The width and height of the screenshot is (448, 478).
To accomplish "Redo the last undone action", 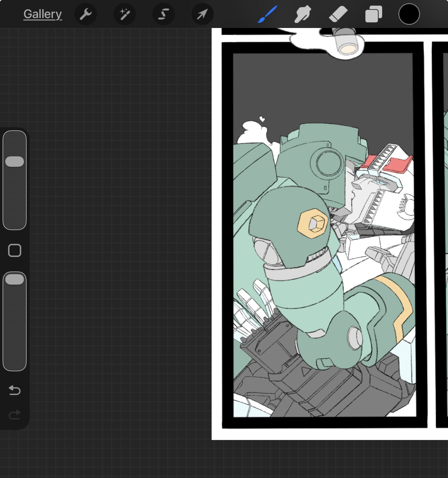I will click(15, 414).
